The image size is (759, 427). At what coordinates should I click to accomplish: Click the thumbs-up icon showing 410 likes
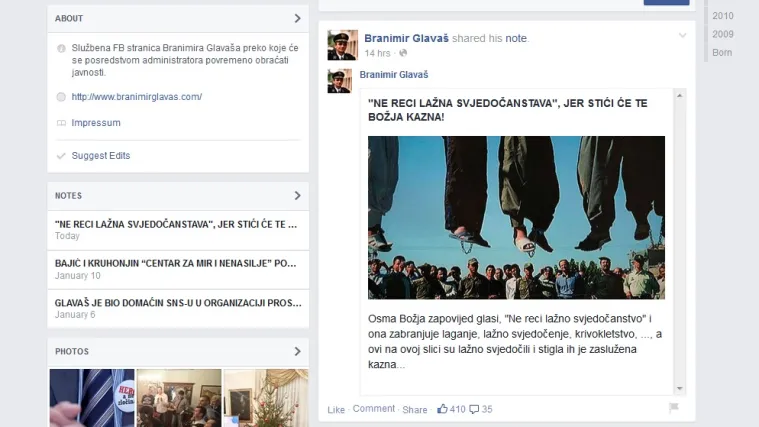pyautogui.click(x=442, y=409)
